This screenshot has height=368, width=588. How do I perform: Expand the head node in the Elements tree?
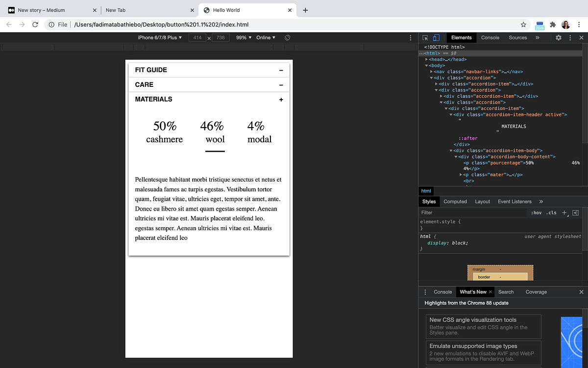tap(426, 59)
